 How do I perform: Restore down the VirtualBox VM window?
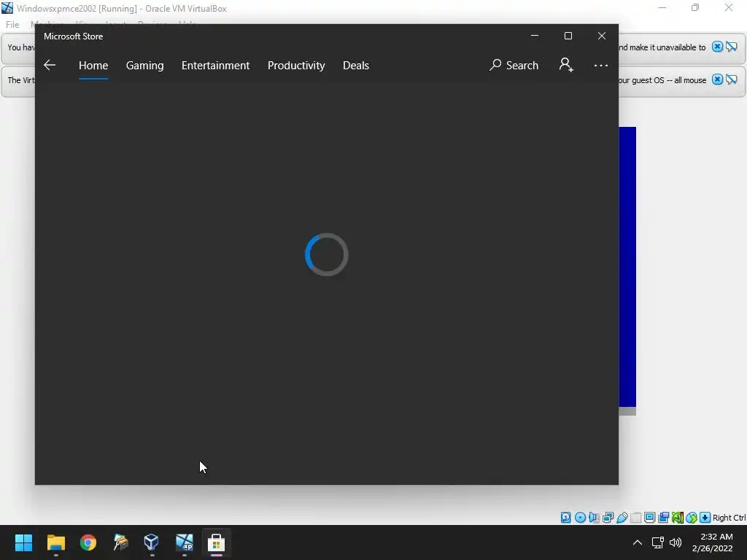695,7
